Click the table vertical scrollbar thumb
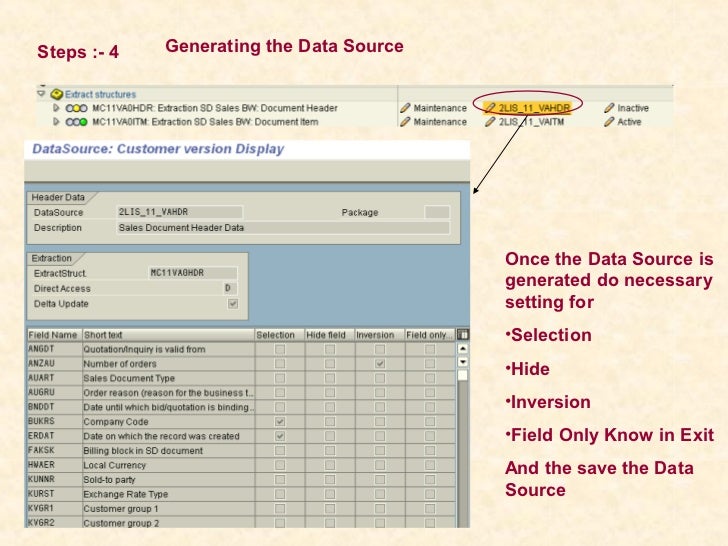Viewport: 728px width, 546px height. pyautogui.click(x=463, y=376)
